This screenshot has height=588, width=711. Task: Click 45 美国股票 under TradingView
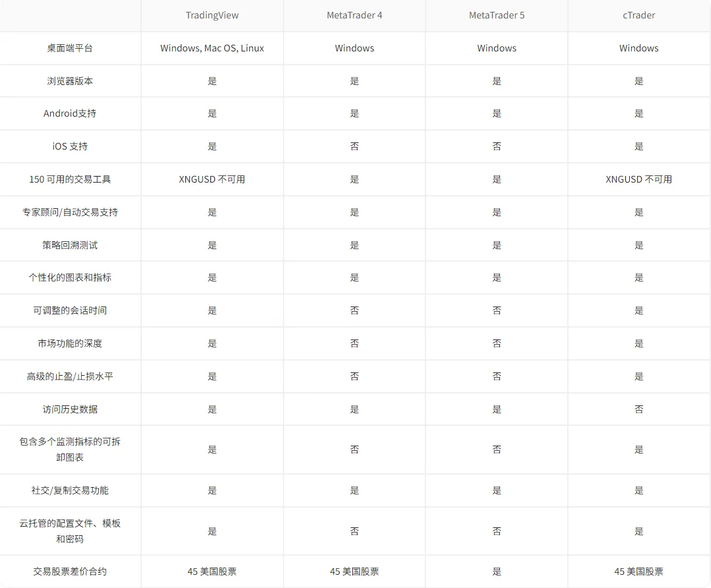coord(212,572)
